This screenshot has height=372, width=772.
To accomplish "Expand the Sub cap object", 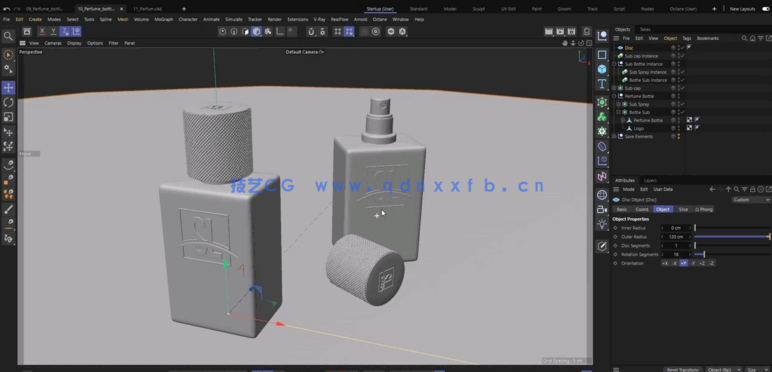I will click(614, 88).
